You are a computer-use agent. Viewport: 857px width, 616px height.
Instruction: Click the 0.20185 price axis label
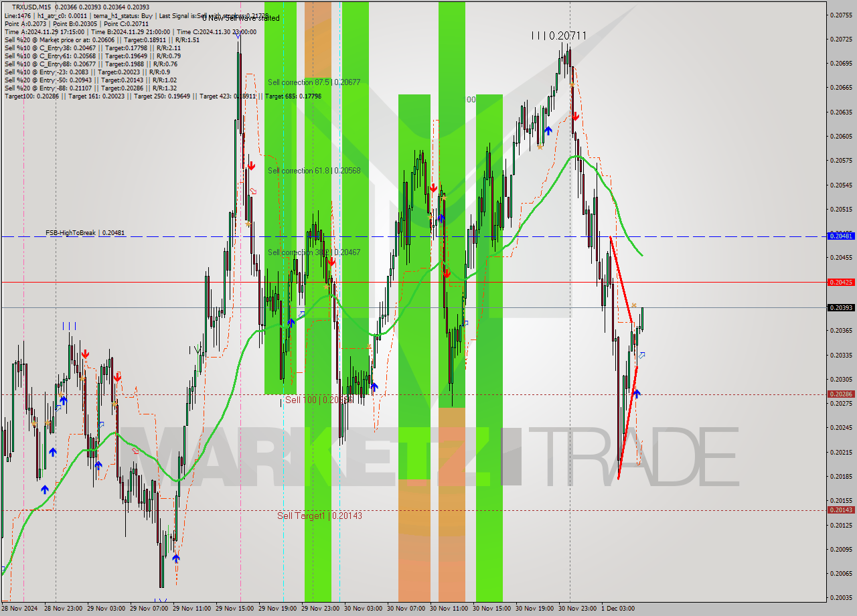coord(842,476)
